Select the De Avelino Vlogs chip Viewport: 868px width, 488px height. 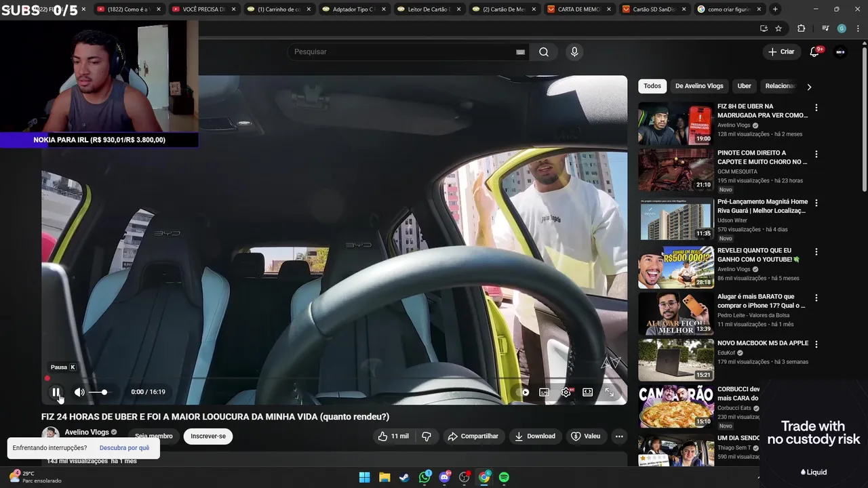pyautogui.click(x=699, y=86)
